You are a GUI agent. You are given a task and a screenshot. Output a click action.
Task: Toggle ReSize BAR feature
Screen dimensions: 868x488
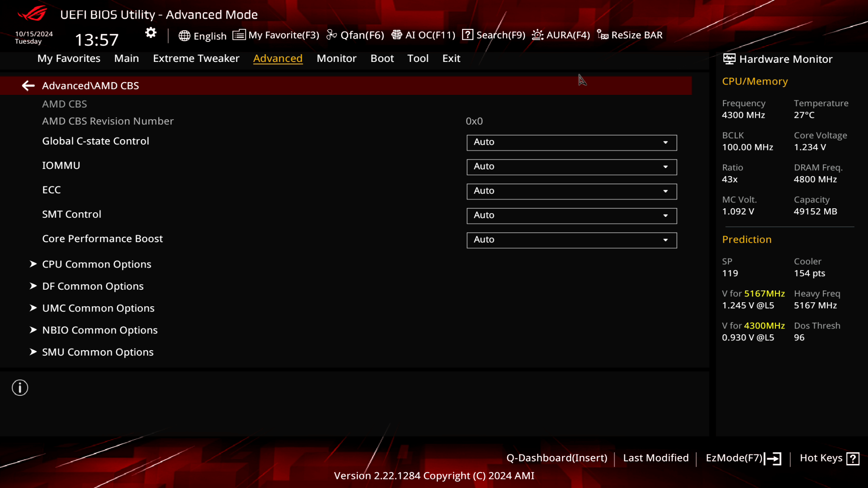pyautogui.click(x=630, y=34)
